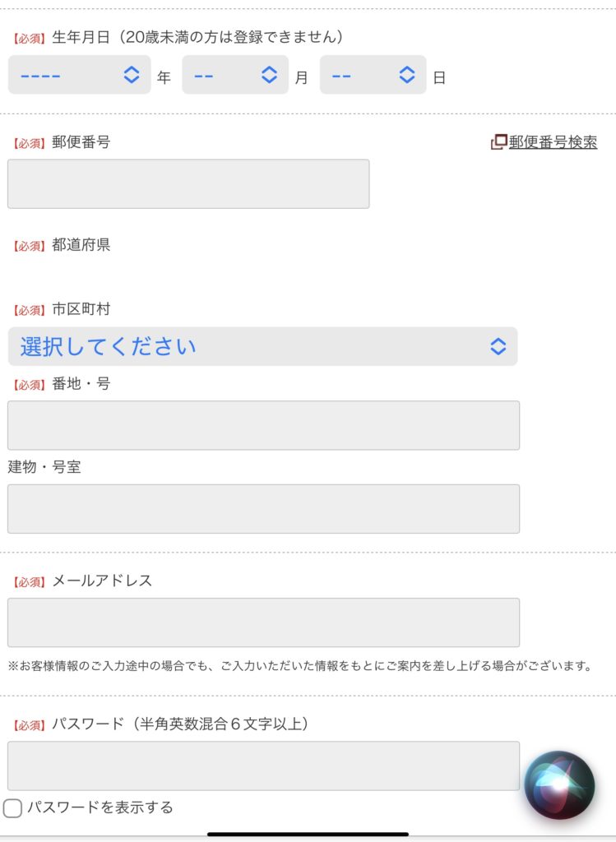The image size is (616, 842).
Task: Tap the パスワードを表示する label text
Action: tap(100, 807)
